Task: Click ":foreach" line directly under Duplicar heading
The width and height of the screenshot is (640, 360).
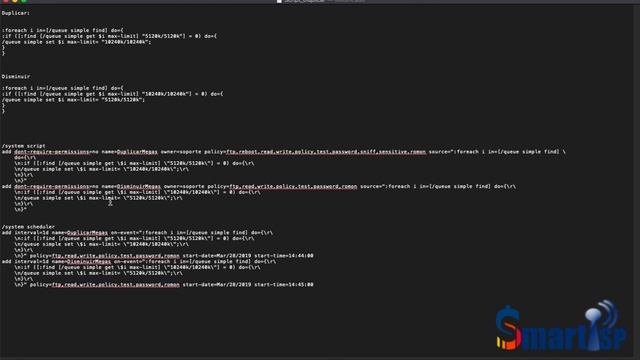Action: (x=62, y=30)
